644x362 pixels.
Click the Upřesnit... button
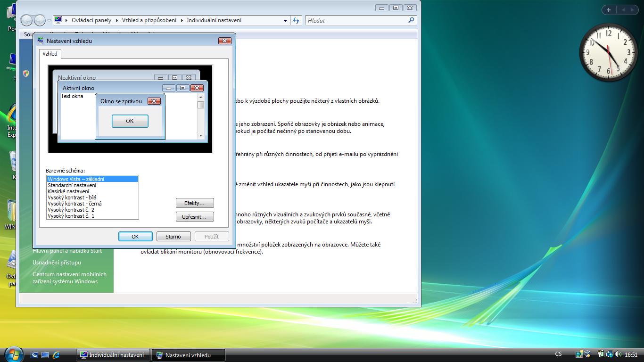(x=195, y=217)
